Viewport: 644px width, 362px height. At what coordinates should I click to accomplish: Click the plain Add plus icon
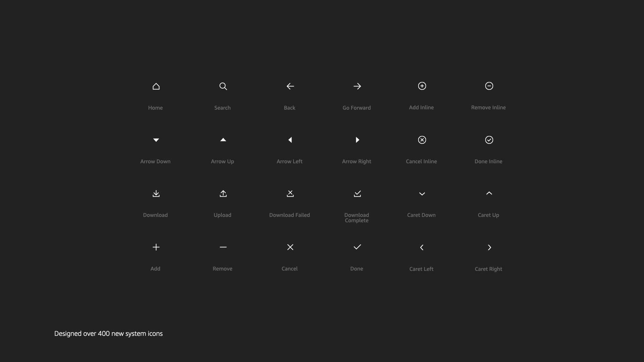coord(156,247)
